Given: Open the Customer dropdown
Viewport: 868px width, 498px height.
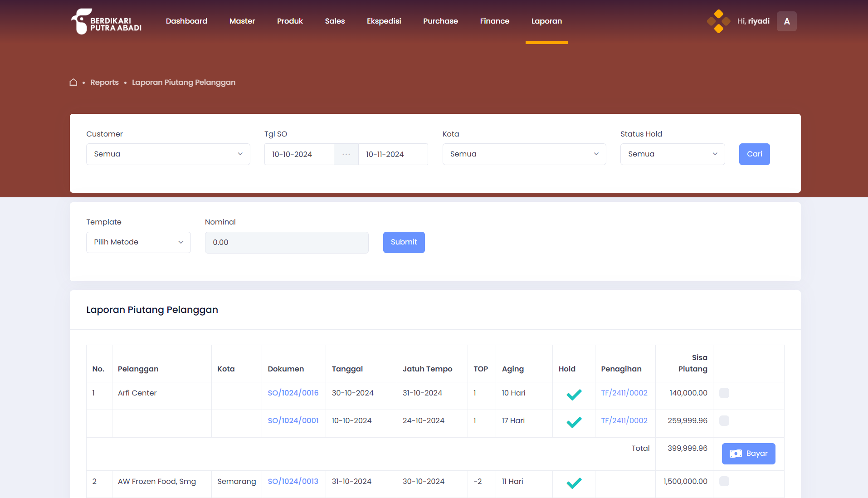Looking at the screenshot, I should pyautogui.click(x=168, y=154).
